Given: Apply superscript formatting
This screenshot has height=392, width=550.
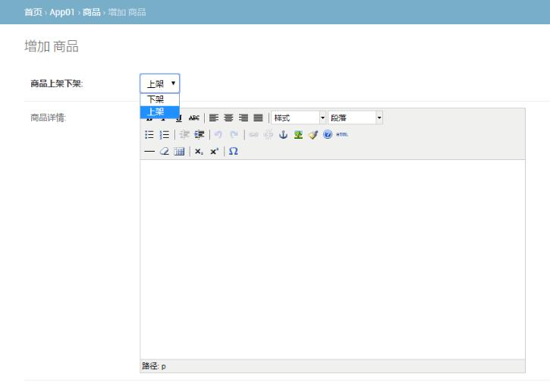Looking at the screenshot, I should [x=214, y=152].
